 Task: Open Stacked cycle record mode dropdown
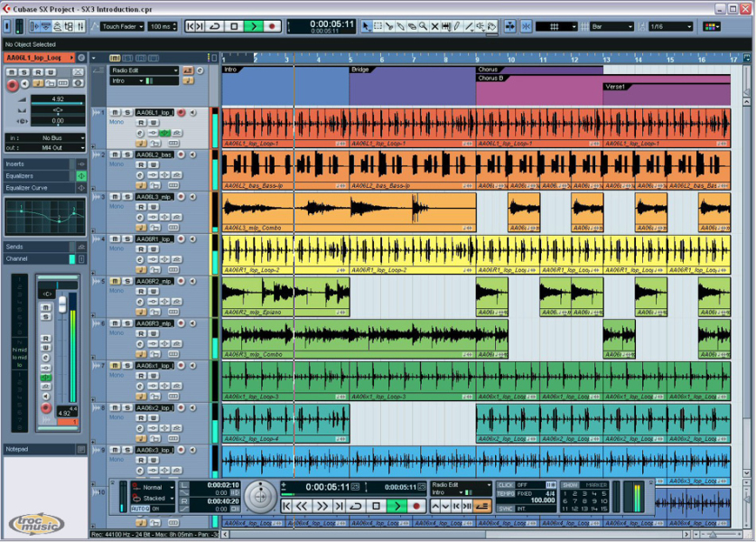154,498
